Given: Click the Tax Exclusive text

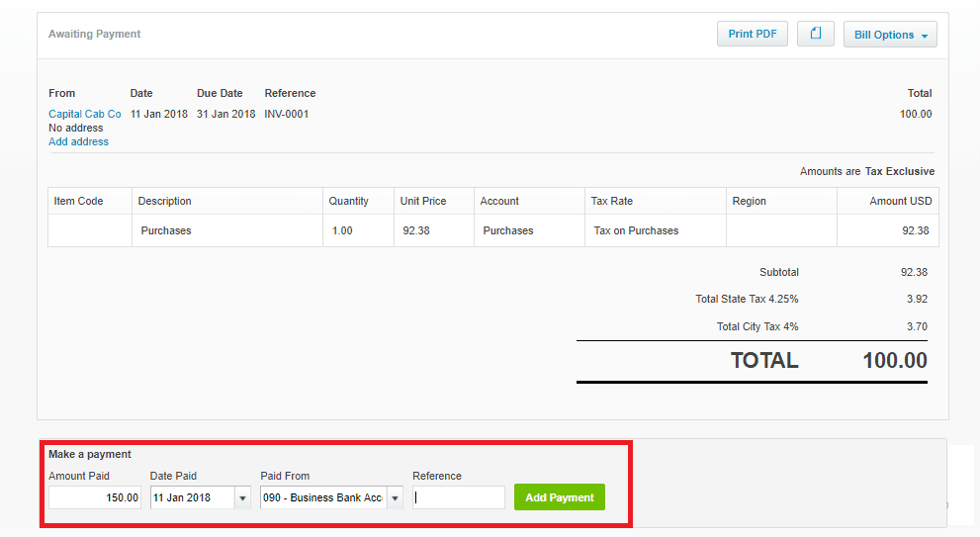Looking at the screenshot, I should (899, 171).
